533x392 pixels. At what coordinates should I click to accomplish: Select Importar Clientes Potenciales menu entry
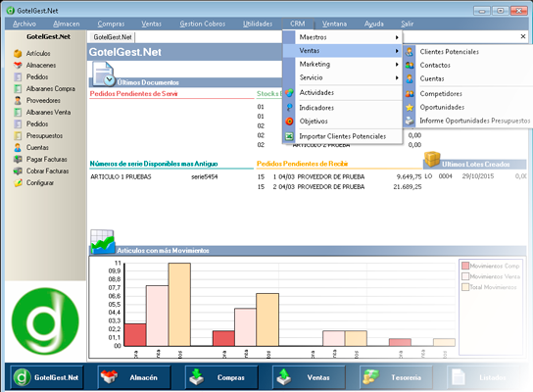(343, 136)
